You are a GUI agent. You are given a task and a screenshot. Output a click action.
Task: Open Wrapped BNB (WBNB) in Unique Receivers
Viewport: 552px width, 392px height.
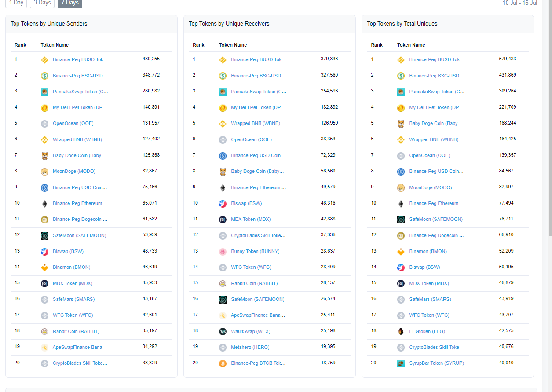(x=256, y=124)
